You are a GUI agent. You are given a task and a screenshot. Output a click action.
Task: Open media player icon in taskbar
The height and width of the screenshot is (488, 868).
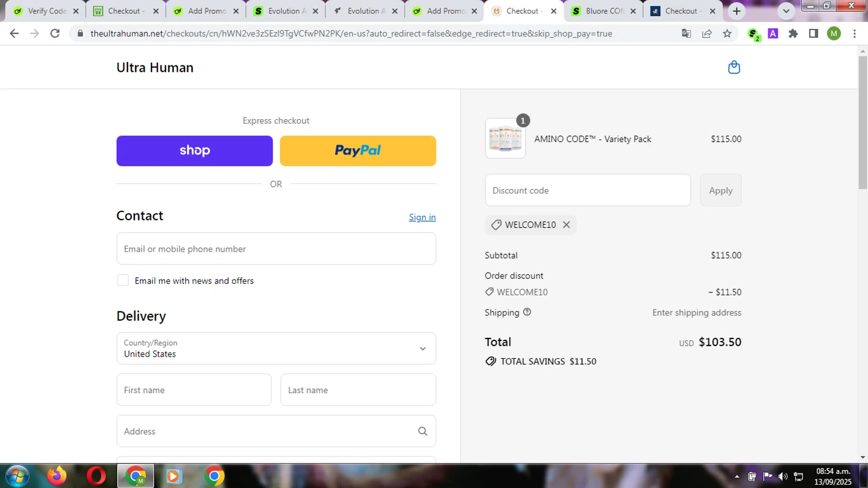(x=174, y=476)
